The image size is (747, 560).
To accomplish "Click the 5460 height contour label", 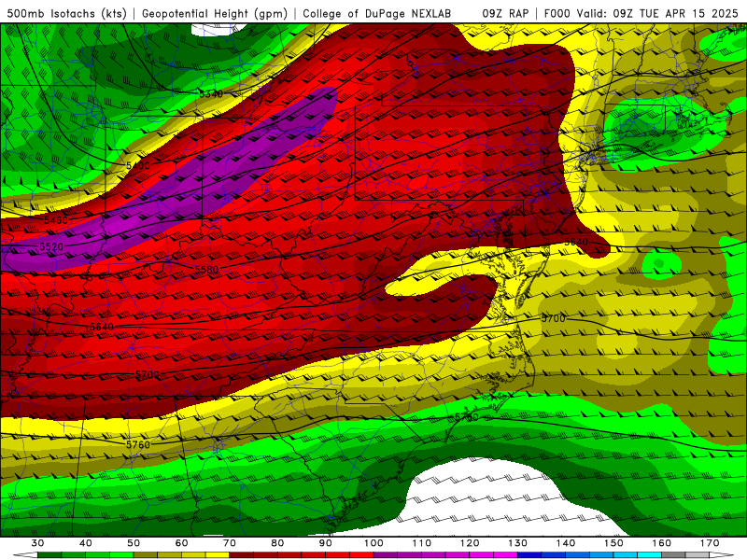I will [56, 220].
